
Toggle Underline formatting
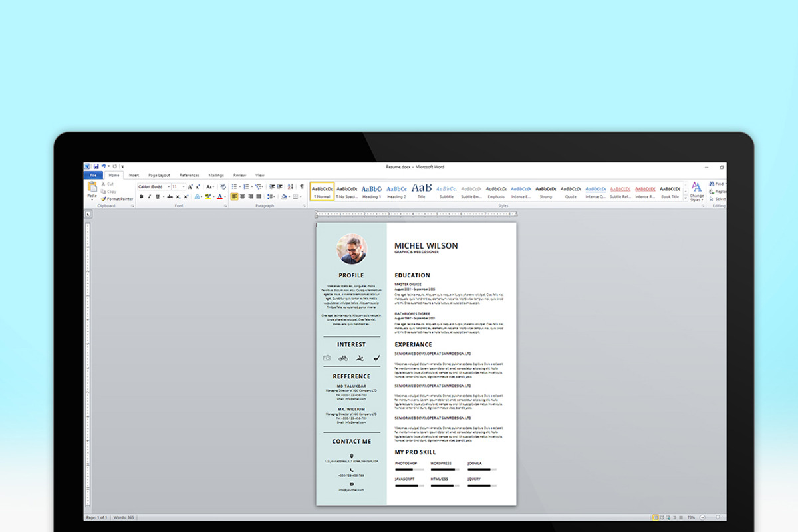[158, 197]
